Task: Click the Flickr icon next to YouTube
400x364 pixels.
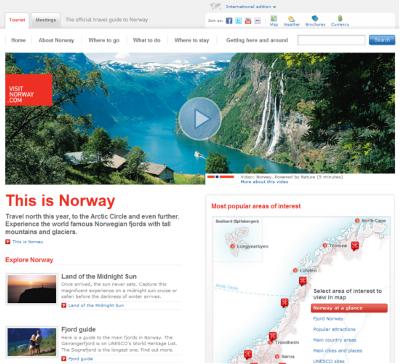Action: (x=258, y=21)
